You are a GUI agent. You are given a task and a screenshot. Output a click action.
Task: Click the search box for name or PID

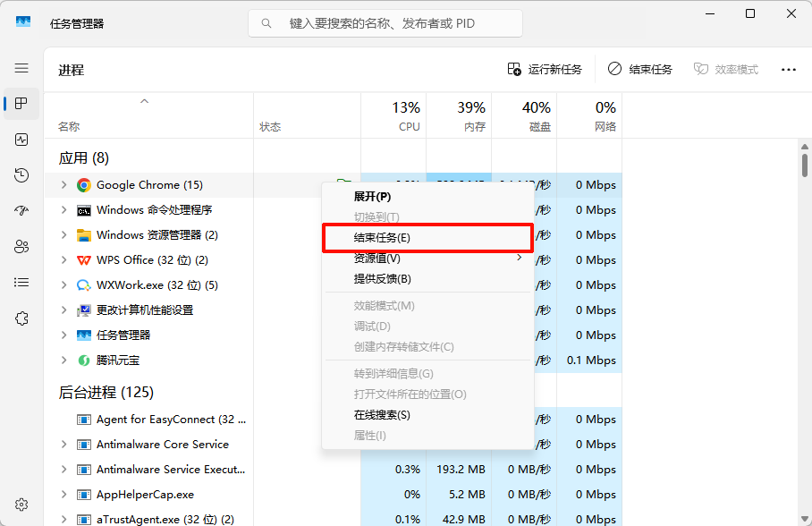(x=385, y=23)
